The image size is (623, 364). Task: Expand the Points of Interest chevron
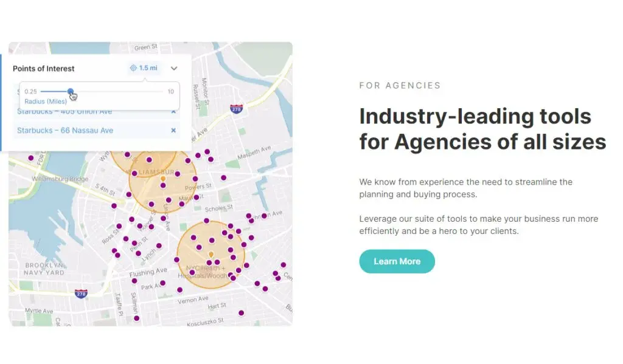click(174, 68)
